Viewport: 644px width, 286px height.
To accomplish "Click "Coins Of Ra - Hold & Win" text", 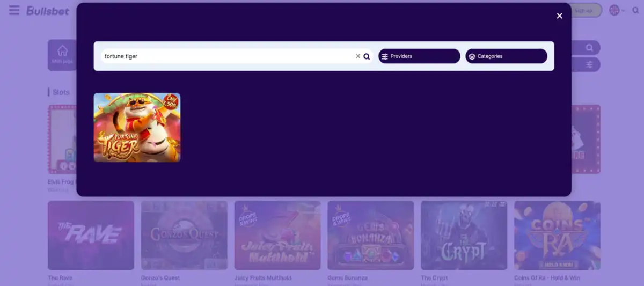I will 547,278.
